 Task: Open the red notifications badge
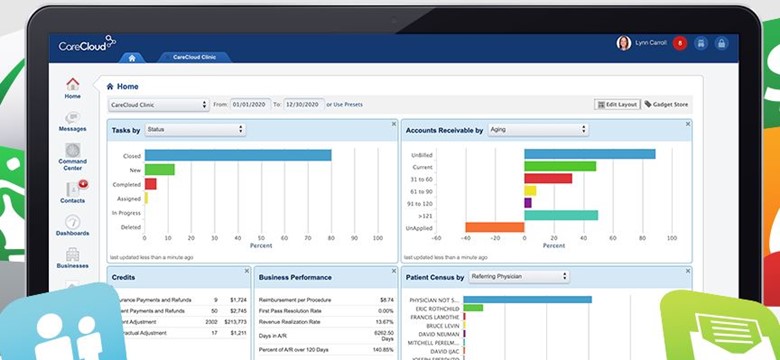click(x=680, y=43)
